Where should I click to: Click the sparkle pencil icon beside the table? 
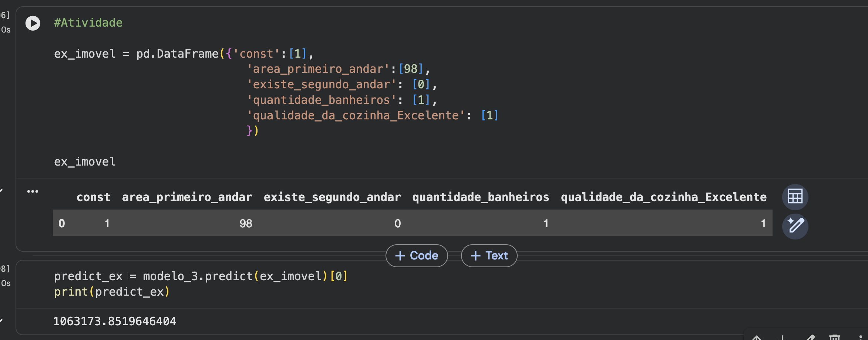tap(795, 226)
